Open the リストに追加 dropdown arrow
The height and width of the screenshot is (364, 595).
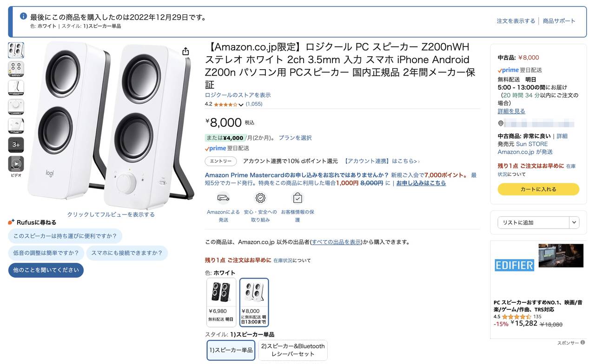click(575, 222)
